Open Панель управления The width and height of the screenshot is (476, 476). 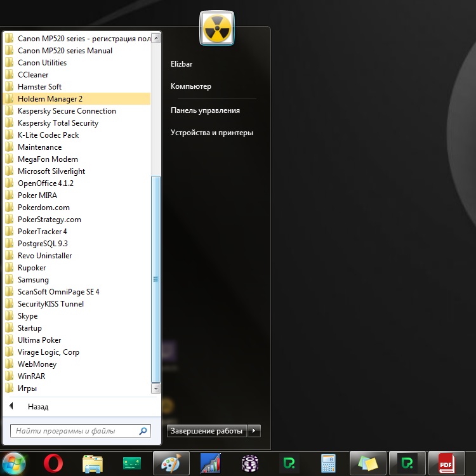click(205, 110)
